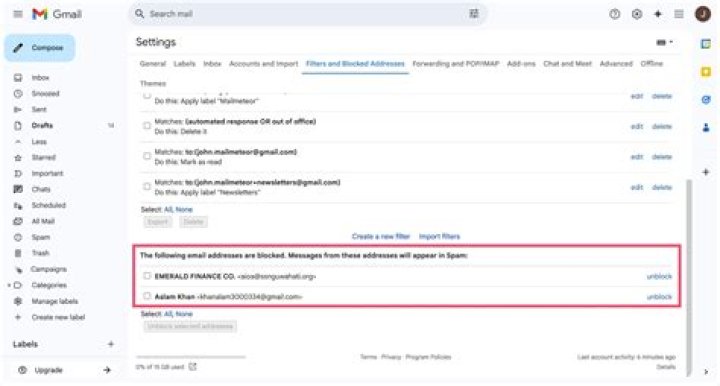Open Contacts side panel icon
The width and height of the screenshot is (720, 386).
click(706, 128)
